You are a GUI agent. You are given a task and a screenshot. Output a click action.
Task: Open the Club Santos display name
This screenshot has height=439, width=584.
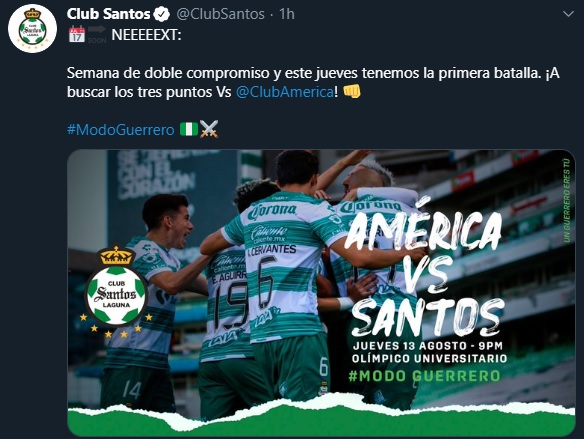tap(108, 14)
